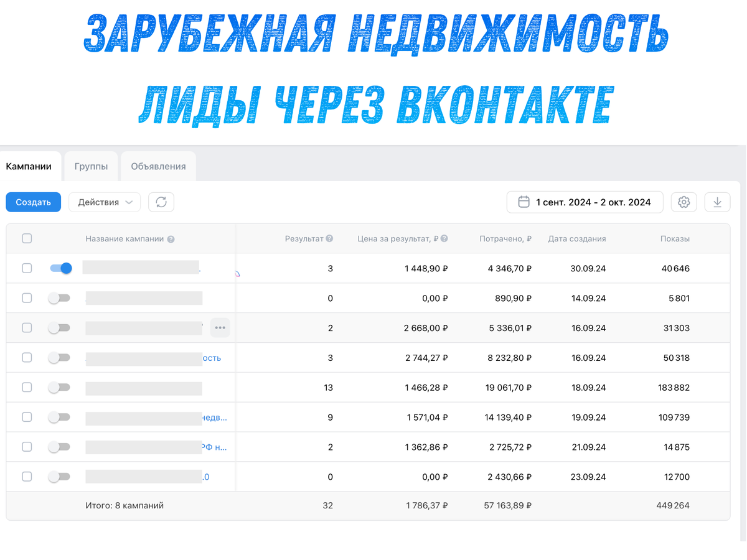Click calendar icon in date range
This screenshot has height=560, width=747.
tap(524, 202)
